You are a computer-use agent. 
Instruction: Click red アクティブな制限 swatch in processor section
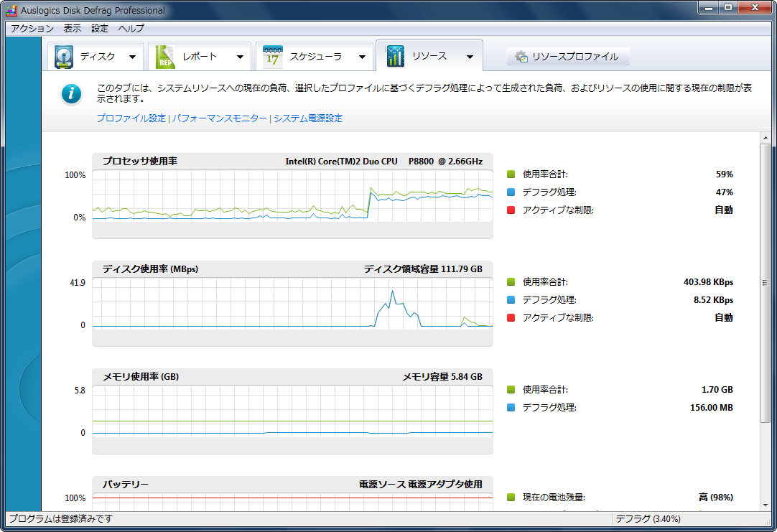[511, 210]
